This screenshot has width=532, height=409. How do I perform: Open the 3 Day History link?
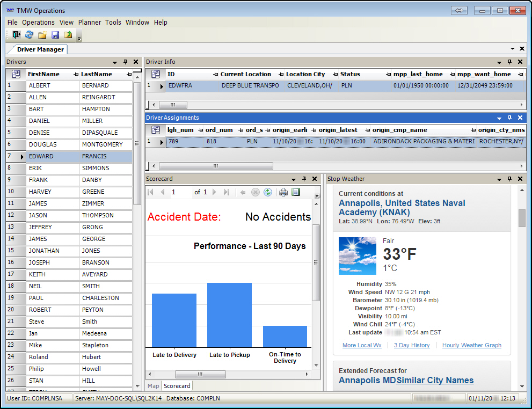(412, 345)
